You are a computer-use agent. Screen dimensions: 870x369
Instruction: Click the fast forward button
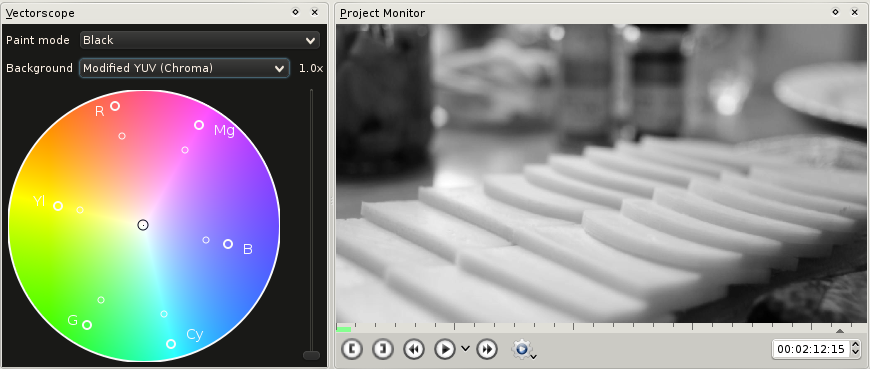pyautogui.click(x=487, y=349)
